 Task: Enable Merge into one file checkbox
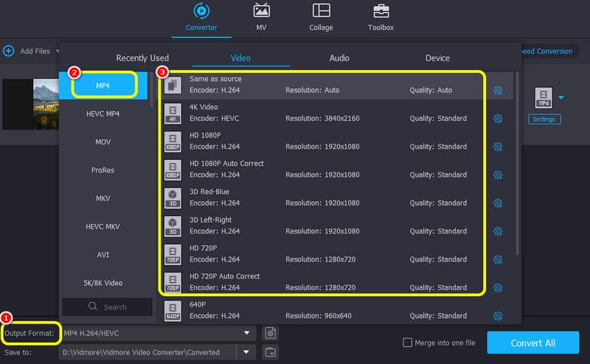[407, 343]
